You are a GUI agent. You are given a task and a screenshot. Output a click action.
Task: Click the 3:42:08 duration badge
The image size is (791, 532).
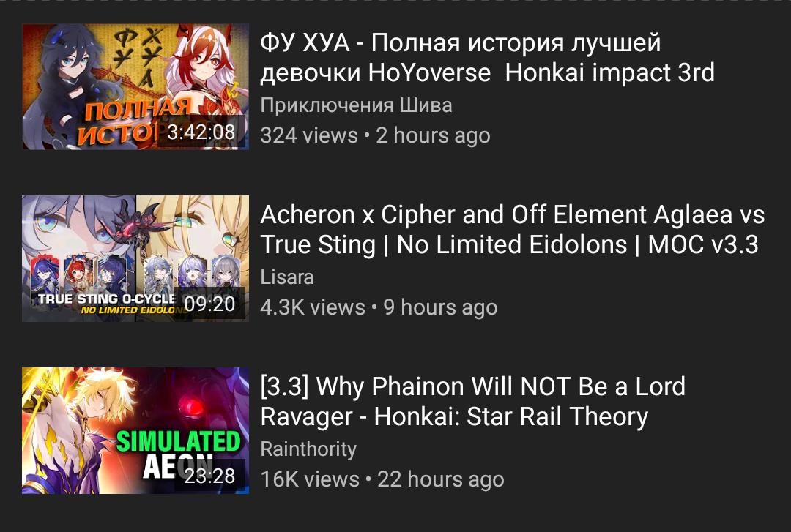(201, 132)
